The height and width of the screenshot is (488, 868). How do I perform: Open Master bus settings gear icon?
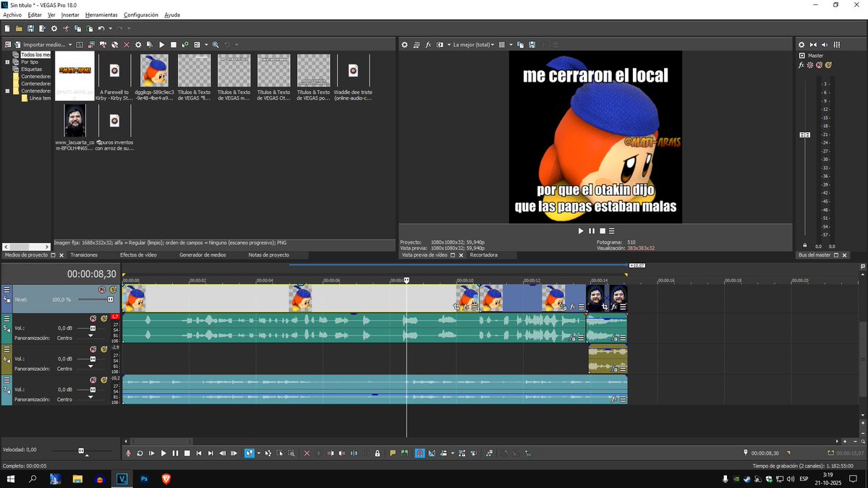[x=801, y=45]
